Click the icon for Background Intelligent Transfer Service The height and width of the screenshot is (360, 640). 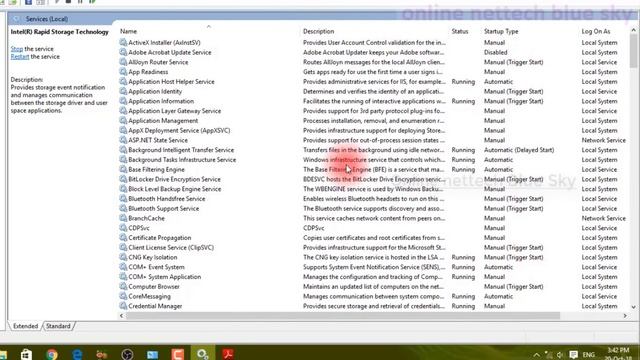pyautogui.click(x=123, y=150)
